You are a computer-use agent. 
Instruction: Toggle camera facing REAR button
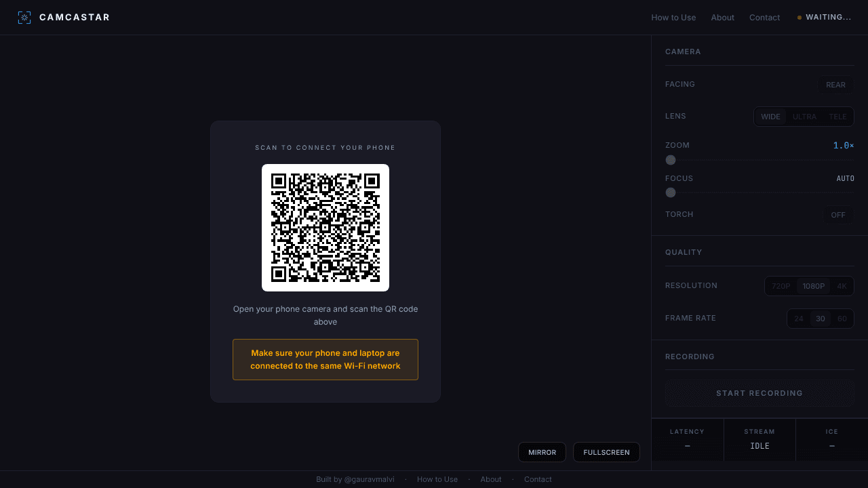pyautogui.click(x=835, y=85)
